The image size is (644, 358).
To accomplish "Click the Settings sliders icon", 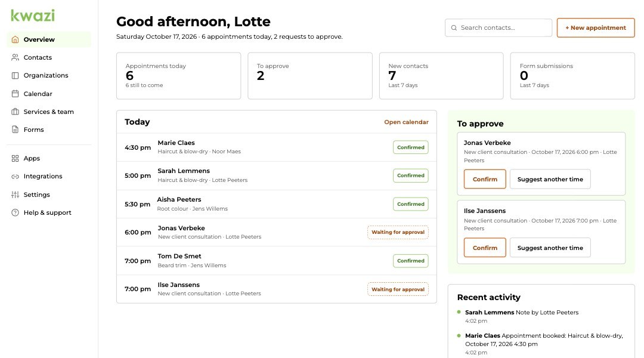I will [x=15, y=195].
